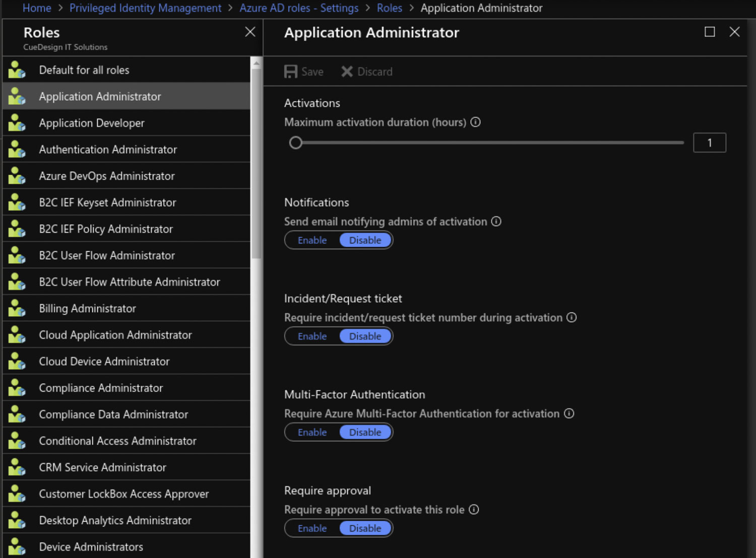The image size is (756, 558).
Task: Enable Azure Multi-Factor Authentication for activation
Action: tap(312, 432)
